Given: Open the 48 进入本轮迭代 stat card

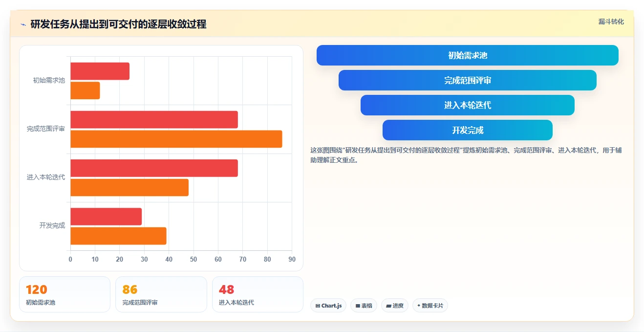Looking at the screenshot, I should click(x=258, y=294).
